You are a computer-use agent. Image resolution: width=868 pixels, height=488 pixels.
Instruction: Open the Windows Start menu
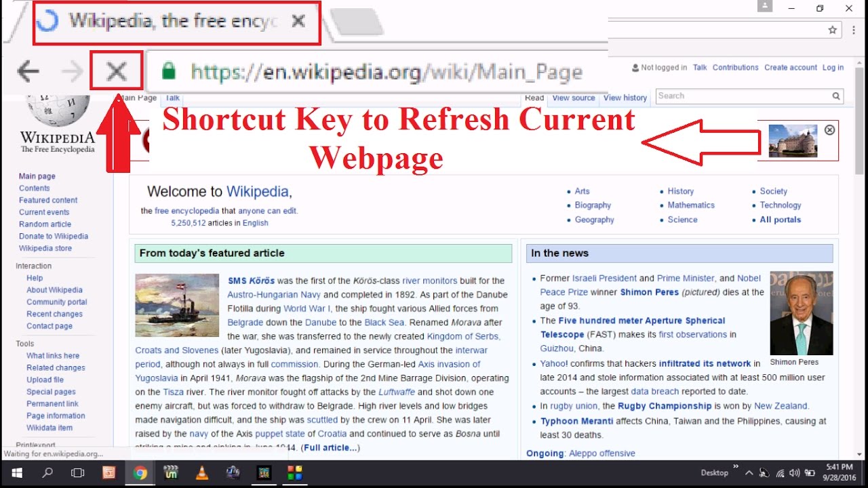[x=16, y=473]
